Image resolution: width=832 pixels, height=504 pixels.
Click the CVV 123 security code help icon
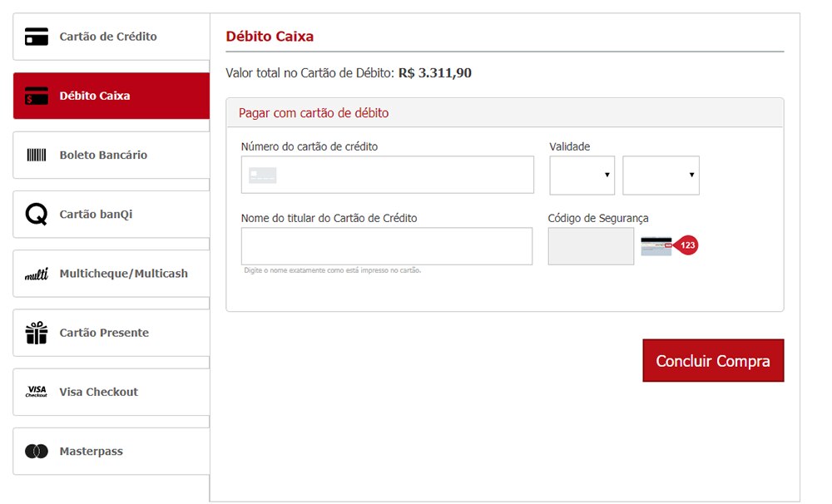(670, 245)
